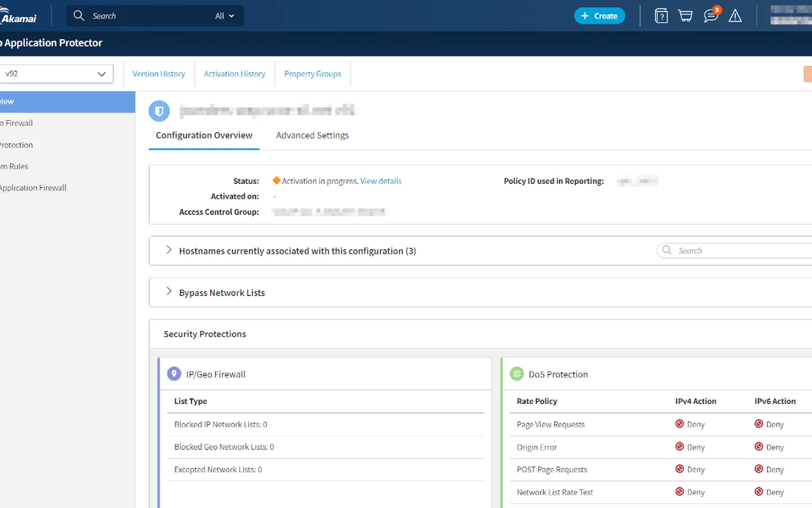Click the Network List Rate Test policy
812x508 pixels.
coord(555,492)
